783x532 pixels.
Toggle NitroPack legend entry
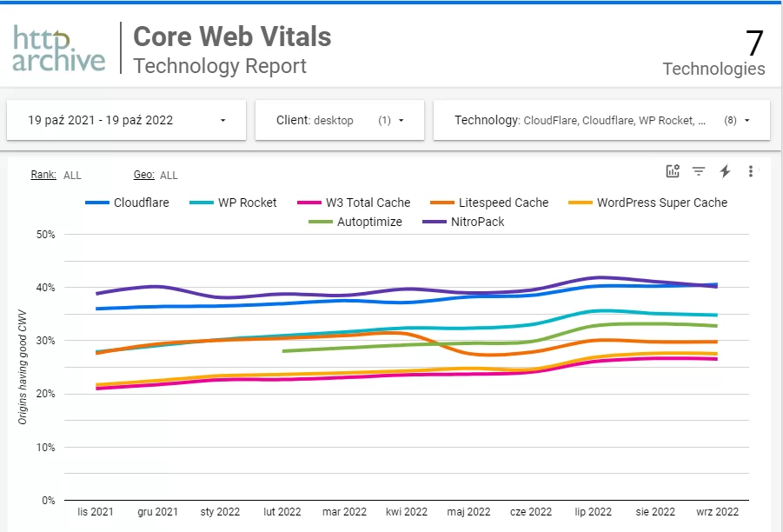point(463,222)
